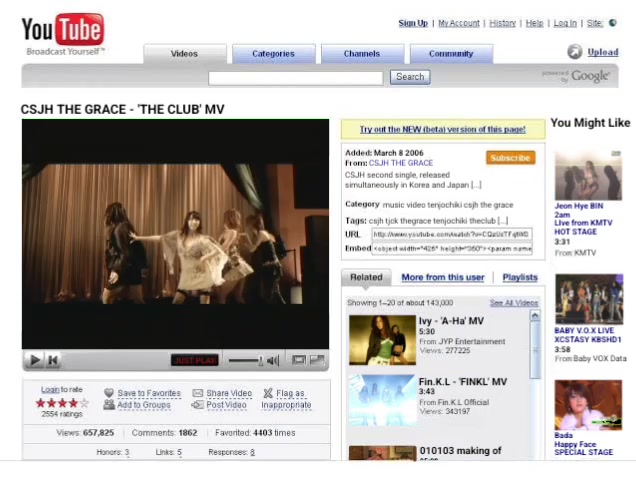Click See All Videos link
The height and width of the screenshot is (480, 636).
click(514, 303)
